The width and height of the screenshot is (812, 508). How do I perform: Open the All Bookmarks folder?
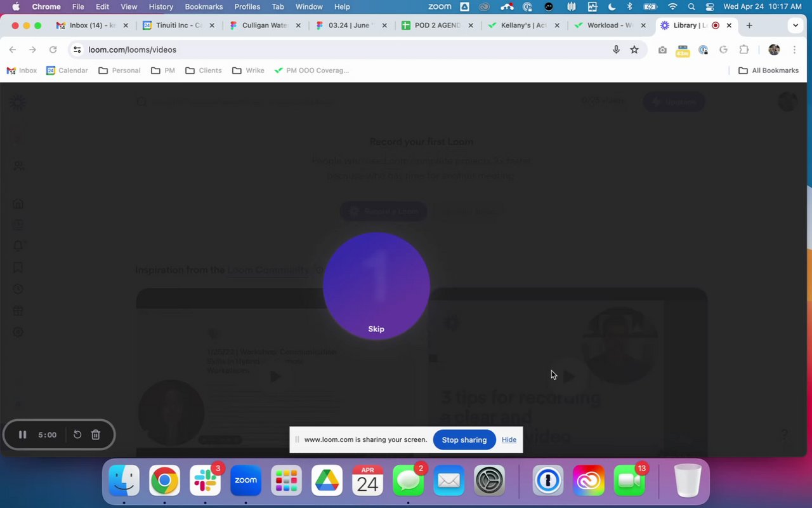[x=769, y=70]
